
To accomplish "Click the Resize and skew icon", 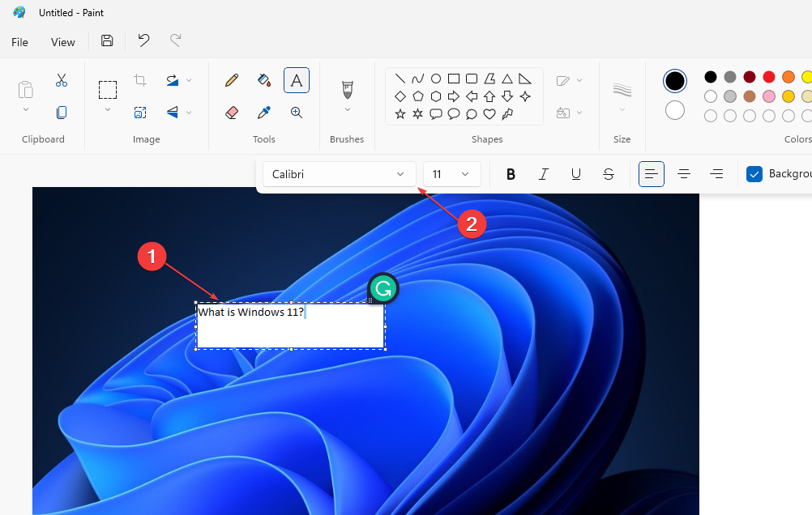I will click(x=140, y=113).
